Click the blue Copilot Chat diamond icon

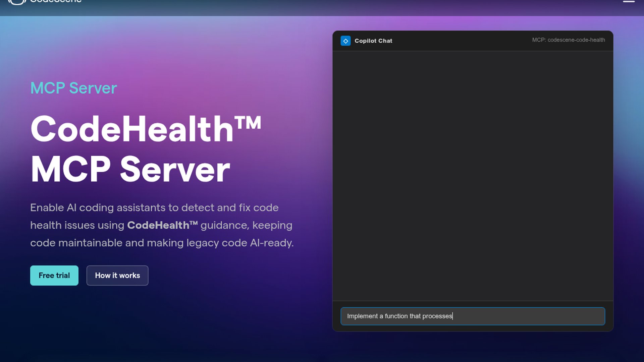point(345,41)
